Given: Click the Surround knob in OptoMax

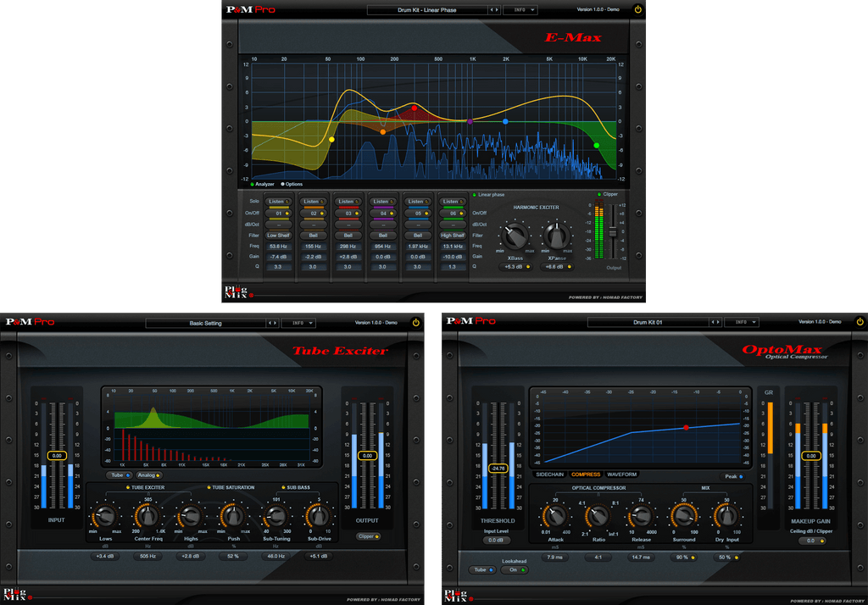Looking at the screenshot, I should click(x=684, y=517).
